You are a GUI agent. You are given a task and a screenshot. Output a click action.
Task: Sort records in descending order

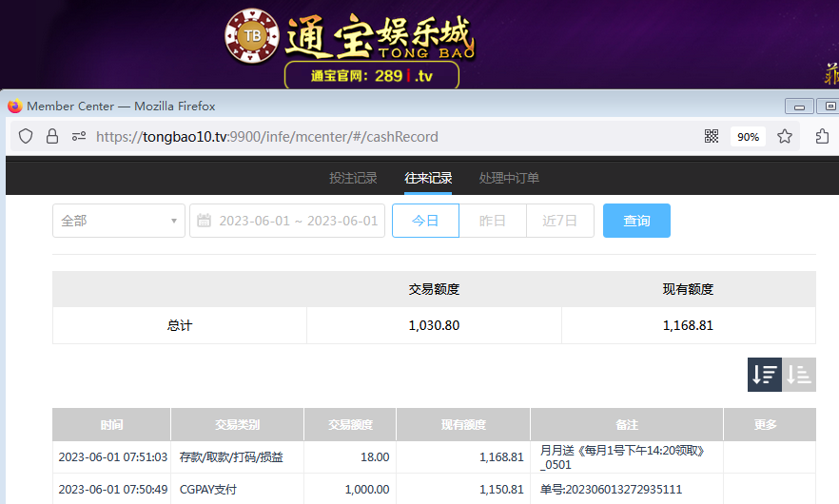[764, 375]
